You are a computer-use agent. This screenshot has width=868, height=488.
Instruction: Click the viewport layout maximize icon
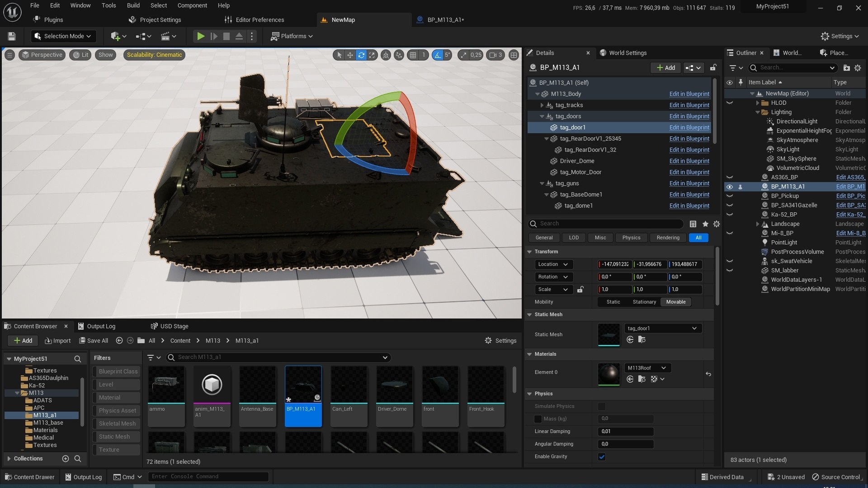click(x=514, y=55)
